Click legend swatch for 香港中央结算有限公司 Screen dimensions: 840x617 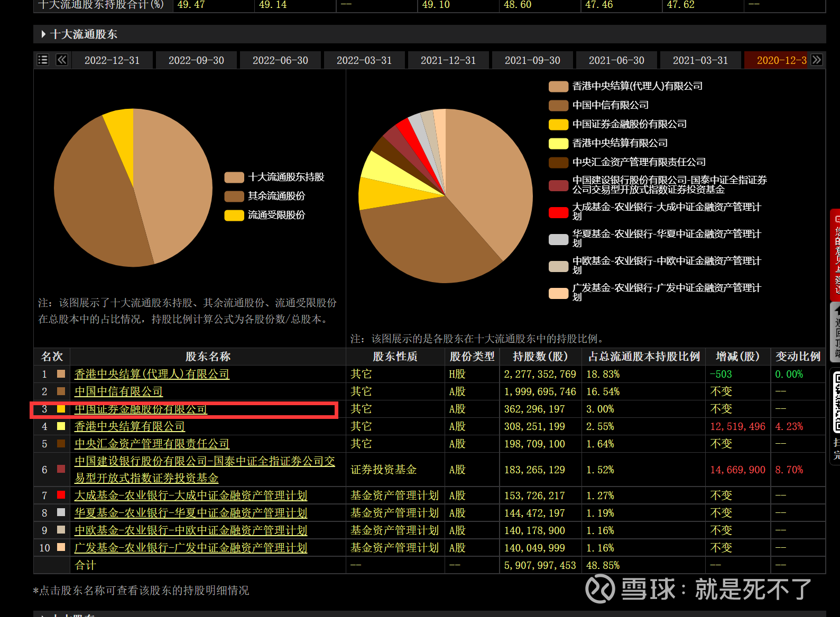[x=558, y=143]
